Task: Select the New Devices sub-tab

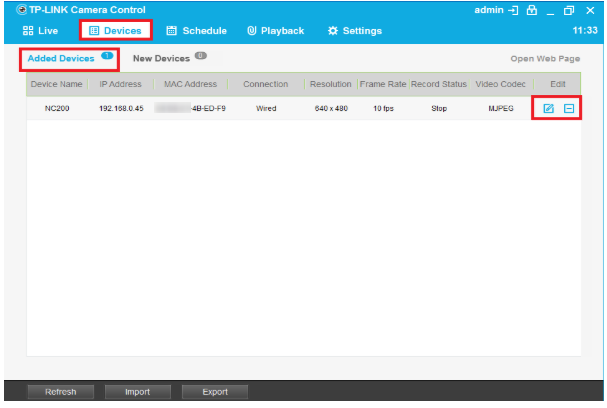Action: pos(161,58)
